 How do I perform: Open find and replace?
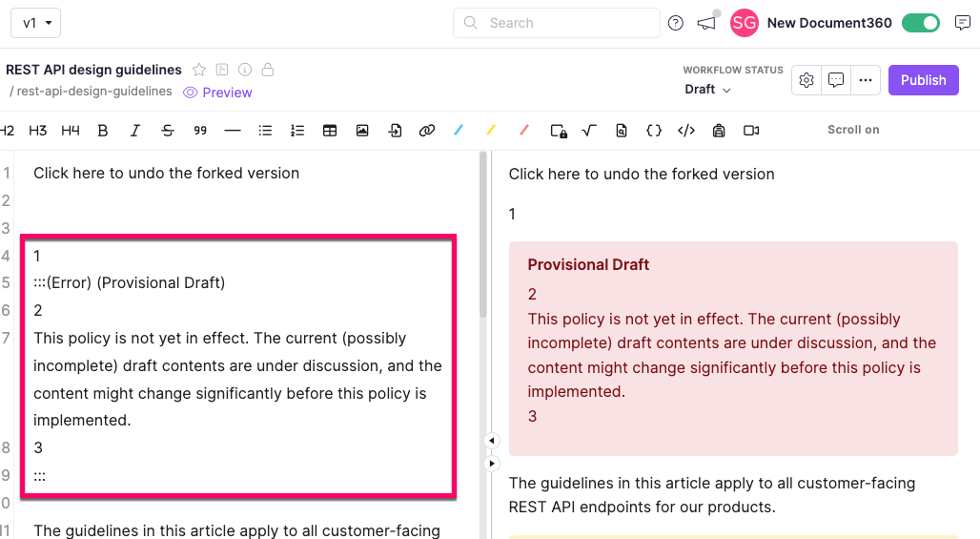pyautogui.click(x=622, y=130)
